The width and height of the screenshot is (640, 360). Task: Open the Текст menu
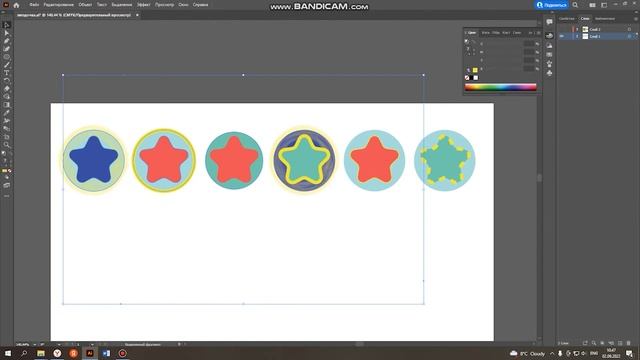[102, 5]
